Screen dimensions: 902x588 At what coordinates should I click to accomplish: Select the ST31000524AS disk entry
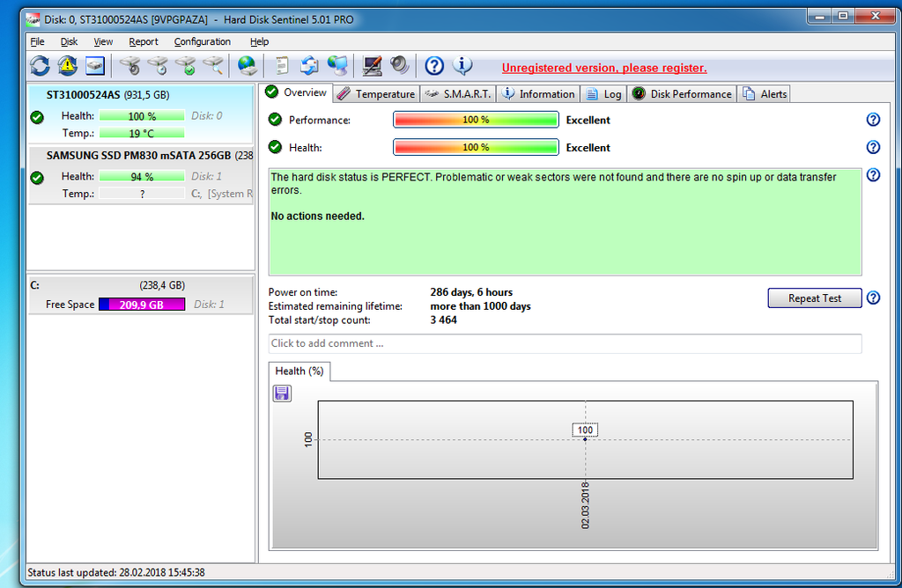140,114
